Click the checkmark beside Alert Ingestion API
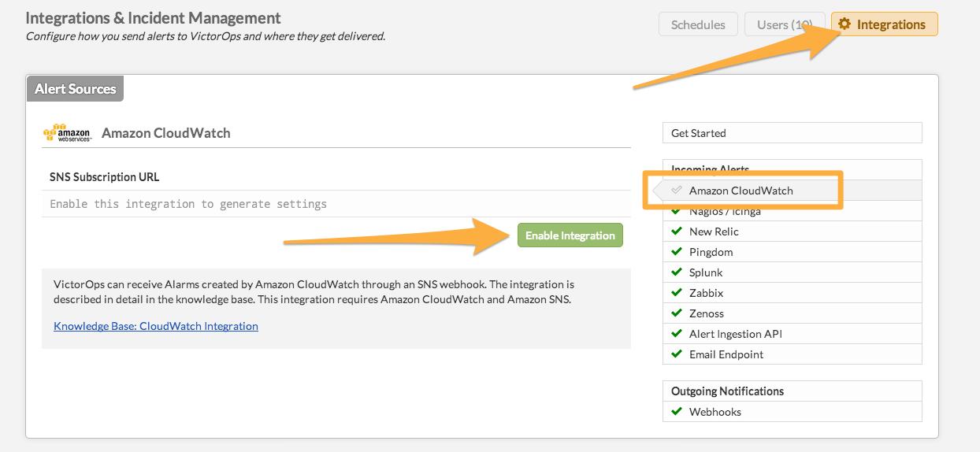980x452 pixels. [x=676, y=333]
